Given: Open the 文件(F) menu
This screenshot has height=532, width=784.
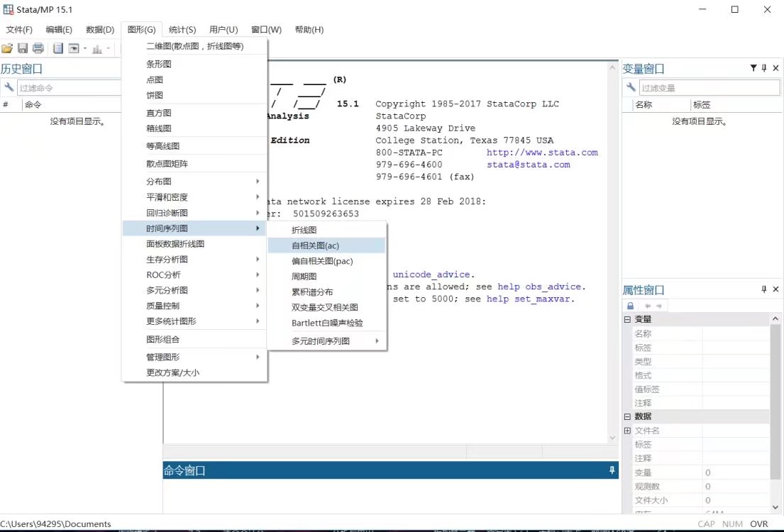Looking at the screenshot, I should [x=19, y=30].
